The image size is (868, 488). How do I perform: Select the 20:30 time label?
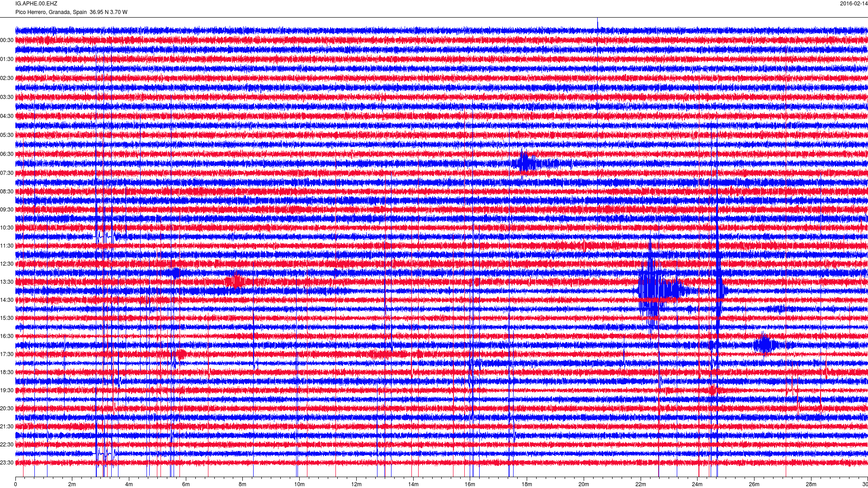click(x=7, y=408)
